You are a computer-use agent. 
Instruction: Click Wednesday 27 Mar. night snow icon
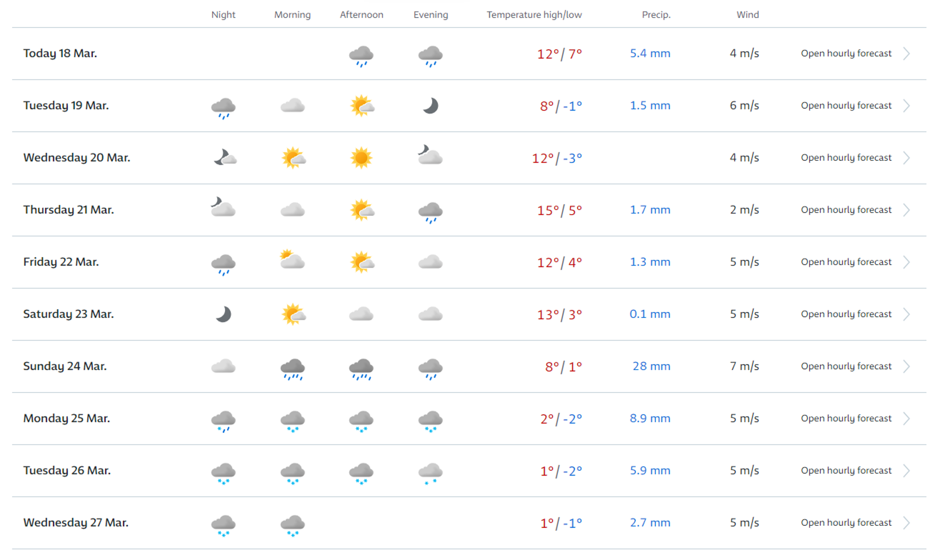tap(223, 525)
